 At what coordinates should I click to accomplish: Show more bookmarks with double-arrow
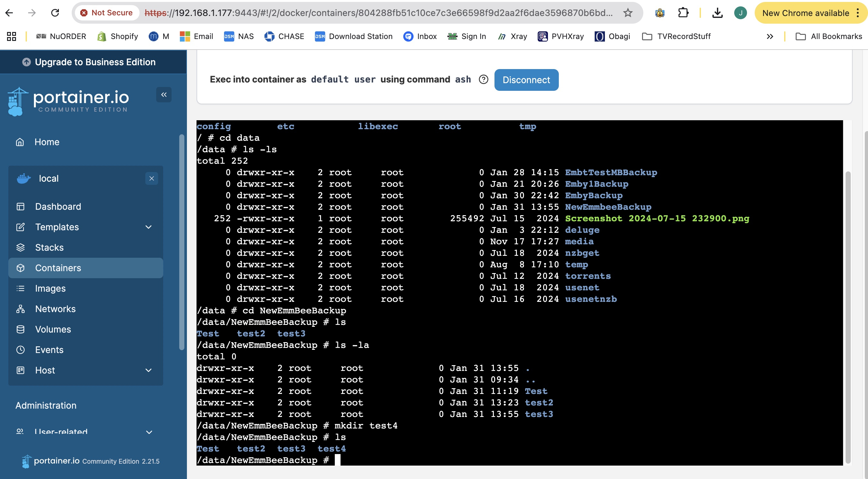[770, 36]
